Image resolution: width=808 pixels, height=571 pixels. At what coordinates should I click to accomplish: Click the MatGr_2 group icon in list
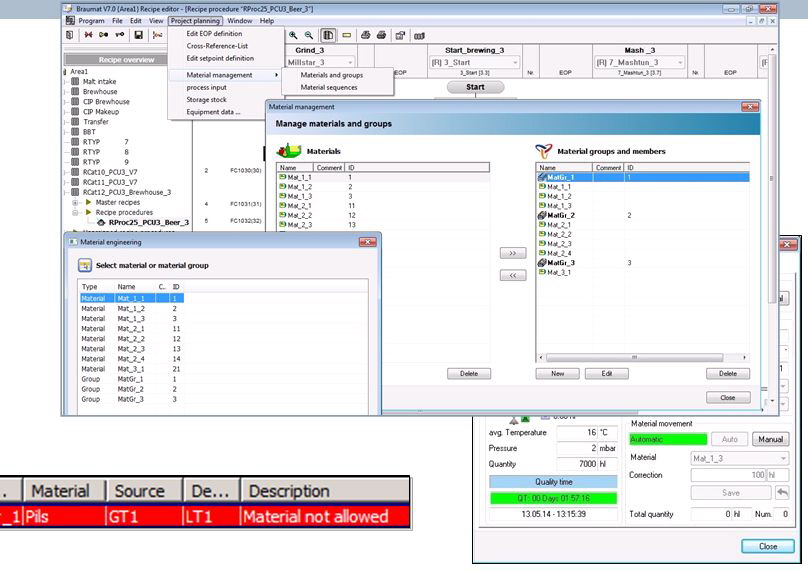point(542,215)
